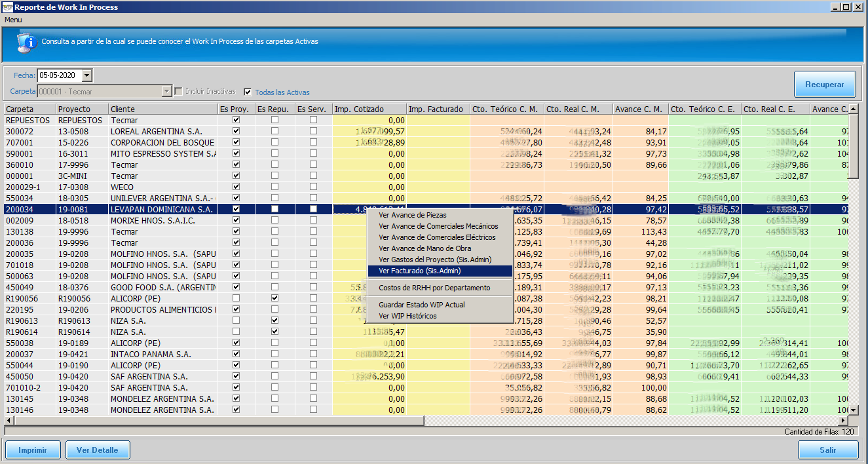Click the application icon in title bar

pyautogui.click(x=7, y=7)
